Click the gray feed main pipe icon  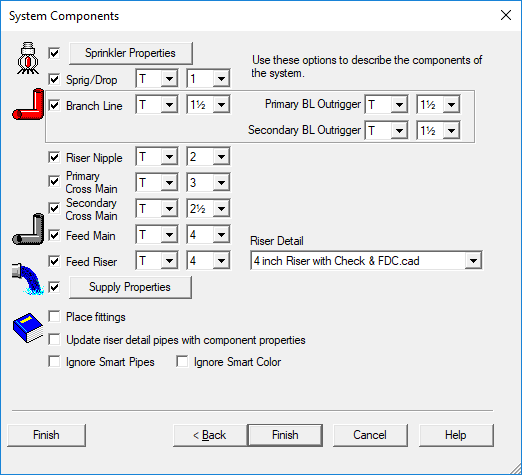click(x=28, y=229)
